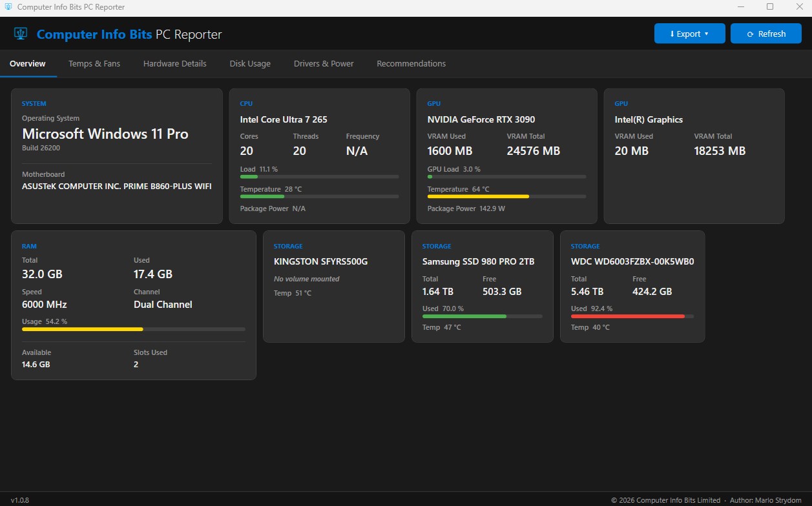View the Drivers & Power tab
The height and width of the screenshot is (506, 812).
coord(323,63)
